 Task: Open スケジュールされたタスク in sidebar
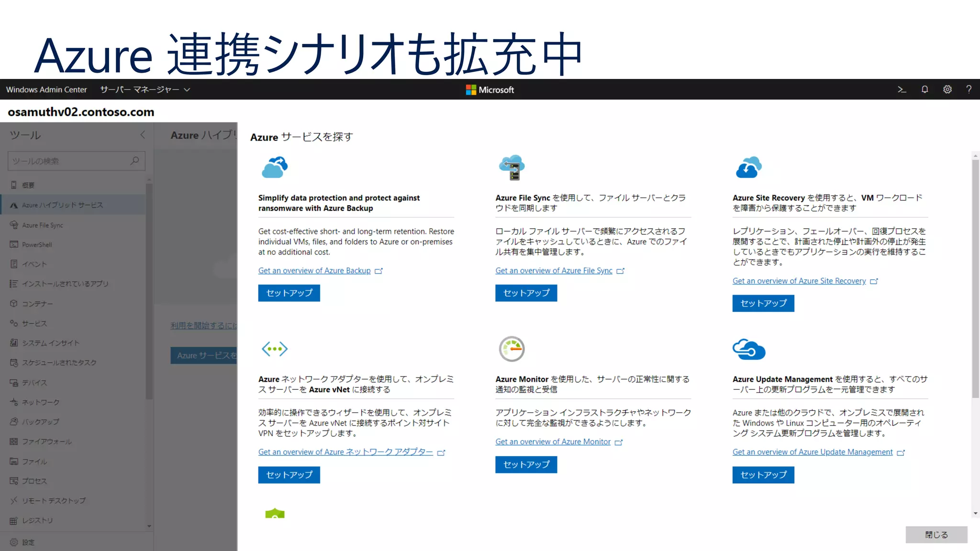click(x=73, y=363)
